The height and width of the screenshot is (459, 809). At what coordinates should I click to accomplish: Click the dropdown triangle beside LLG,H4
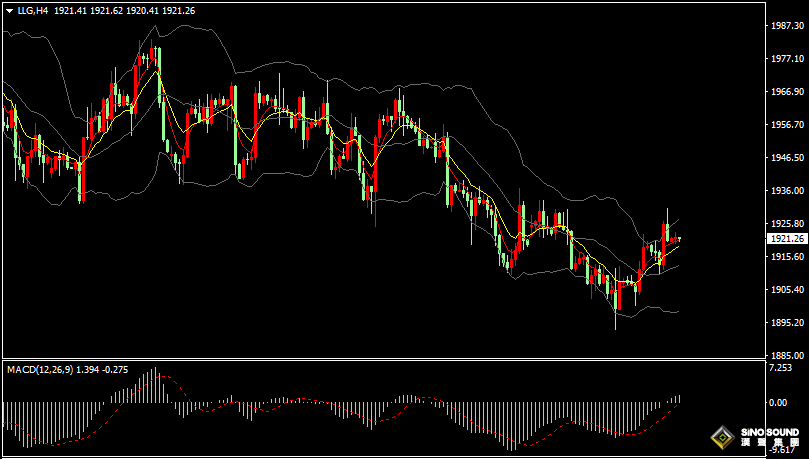click(x=9, y=10)
